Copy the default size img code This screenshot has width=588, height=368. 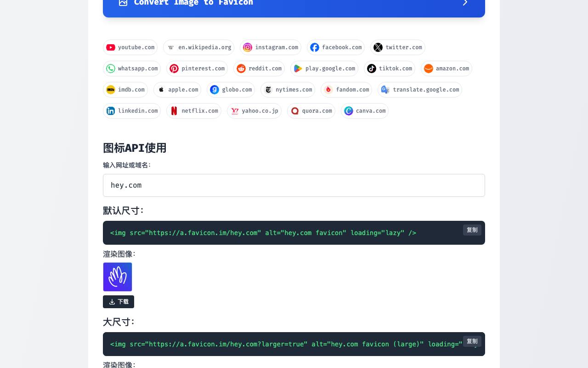point(472,230)
